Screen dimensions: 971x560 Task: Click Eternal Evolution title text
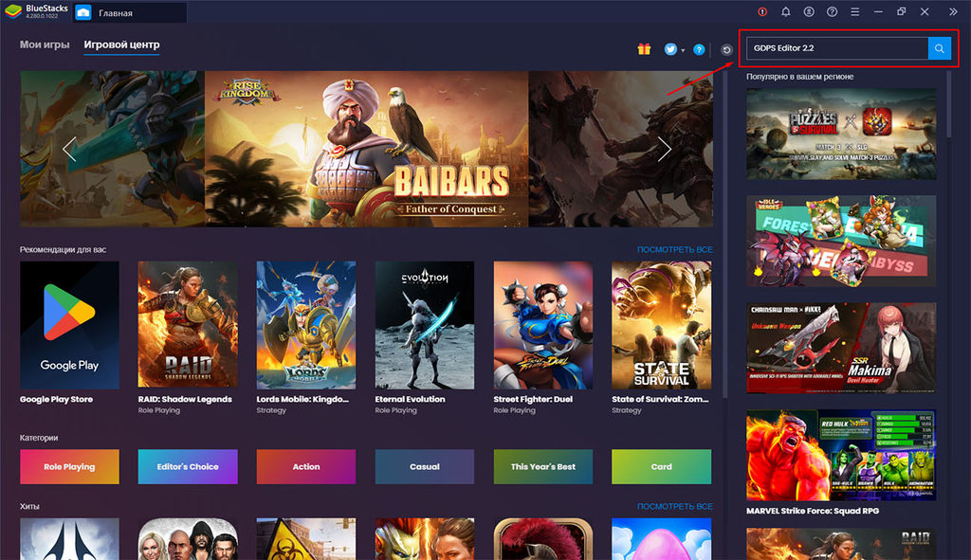click(x=410, y=399)
